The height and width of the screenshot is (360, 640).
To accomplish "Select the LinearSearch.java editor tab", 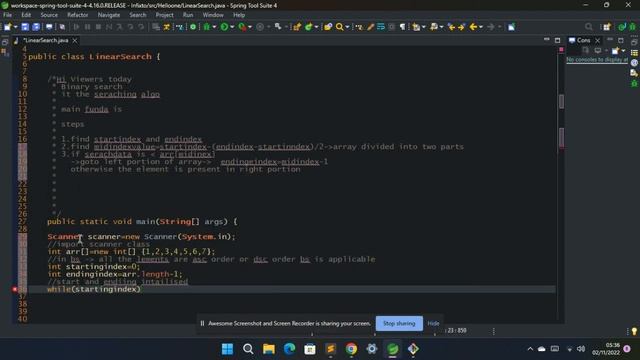I will click(x=45, y=40).
